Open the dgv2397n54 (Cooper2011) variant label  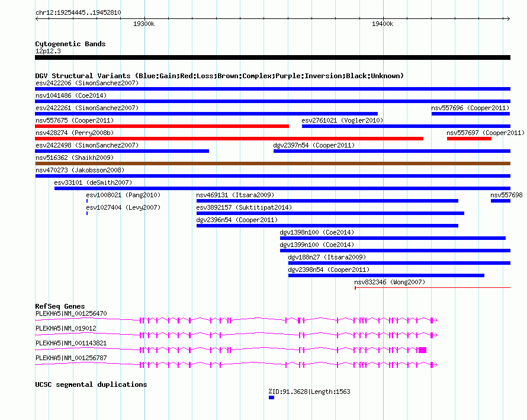(314, 145)
